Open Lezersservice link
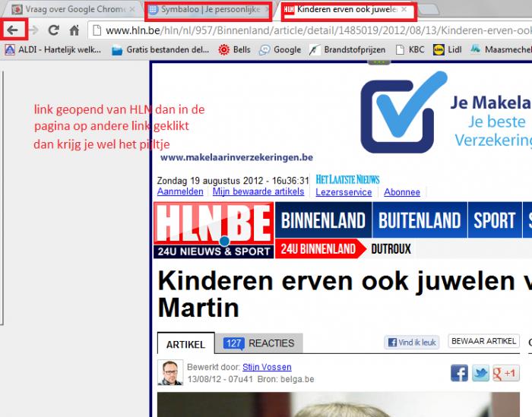The height and width of the screenshot is (417, 532). [344, 192]
